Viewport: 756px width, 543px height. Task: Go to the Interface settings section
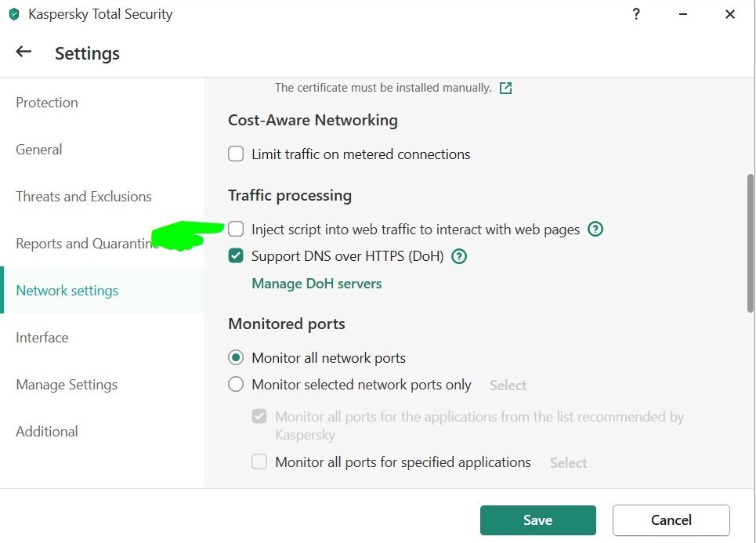click(42, 338)
